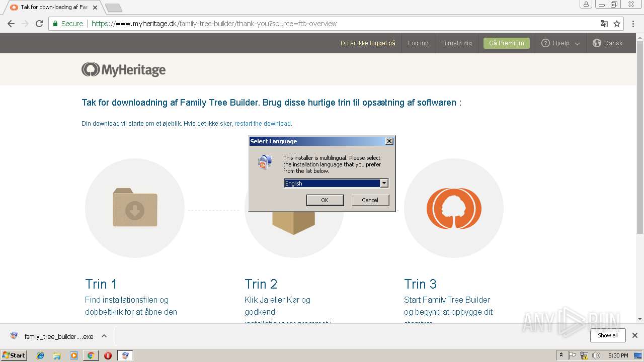Image resolution: width=644 pixels, height=362 pixels.
Task: Bookmark page with star icon
Action: (x=617, y=24)
